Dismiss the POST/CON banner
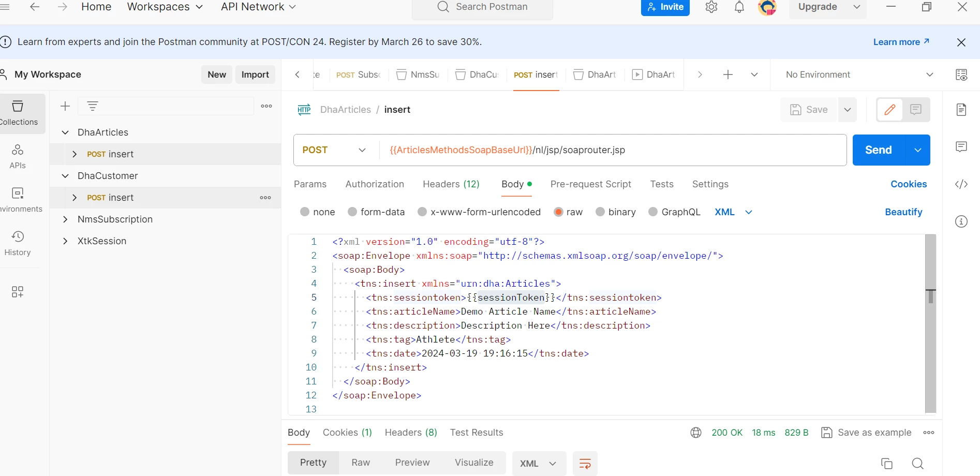980x476 pixels. click(x=961, y=42)
